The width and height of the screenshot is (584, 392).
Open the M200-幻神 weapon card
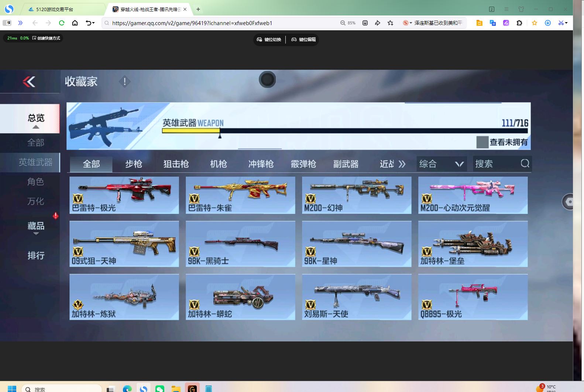[357, 195]
